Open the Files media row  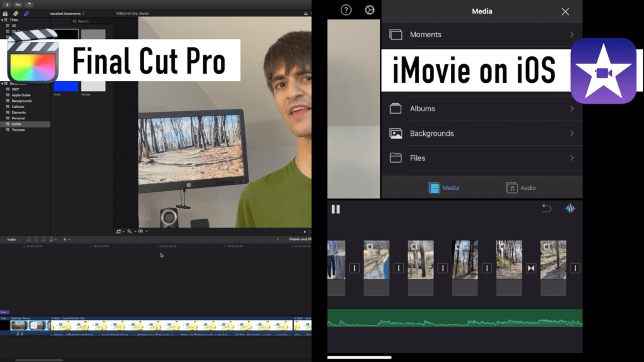(x=482, y=158)
